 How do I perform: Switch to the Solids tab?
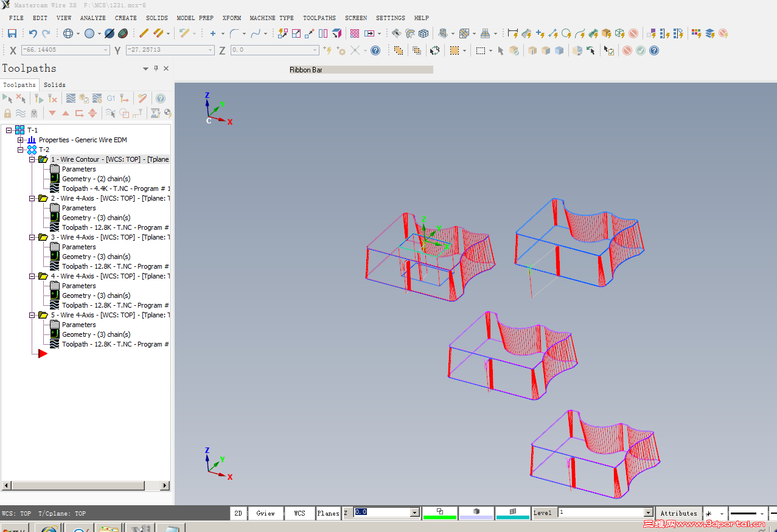(55, 85)
